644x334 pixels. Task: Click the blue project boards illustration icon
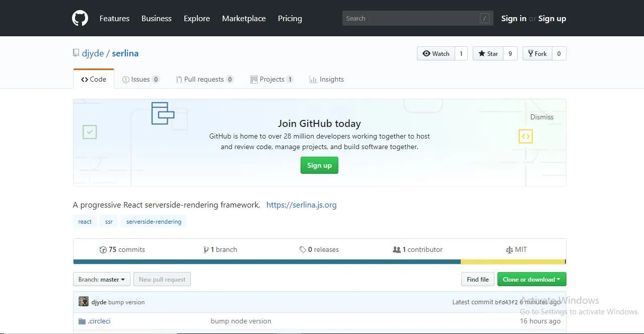(163, 113)
